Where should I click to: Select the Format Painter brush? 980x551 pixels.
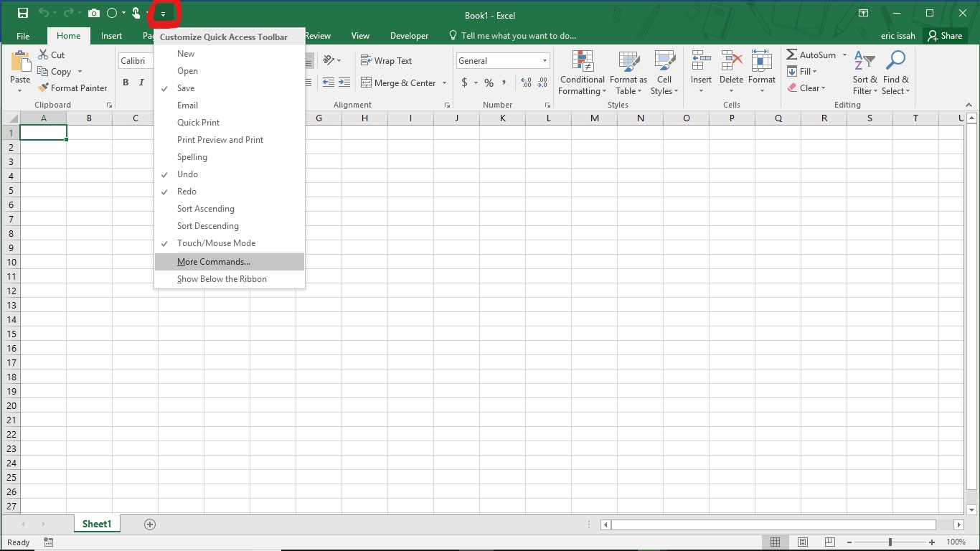click(43, 88)
